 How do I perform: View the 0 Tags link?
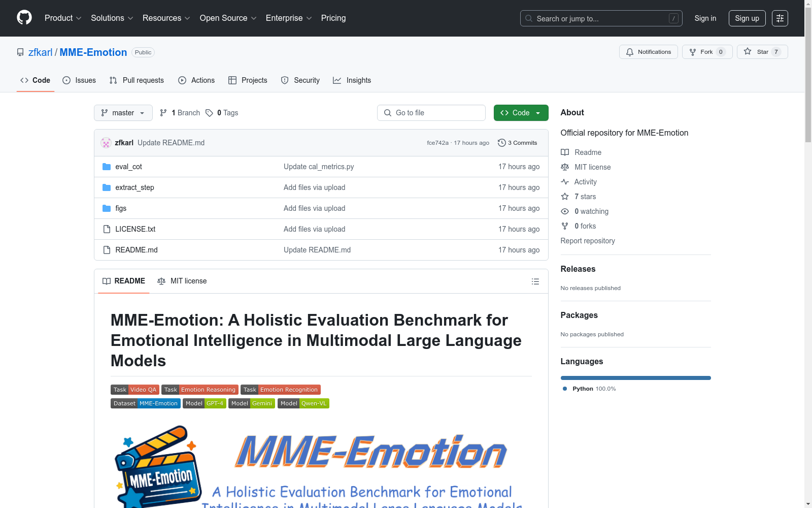pos(222,113)
